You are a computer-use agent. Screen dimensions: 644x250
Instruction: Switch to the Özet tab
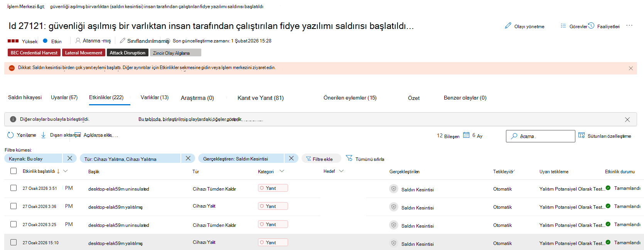point(414,98)
